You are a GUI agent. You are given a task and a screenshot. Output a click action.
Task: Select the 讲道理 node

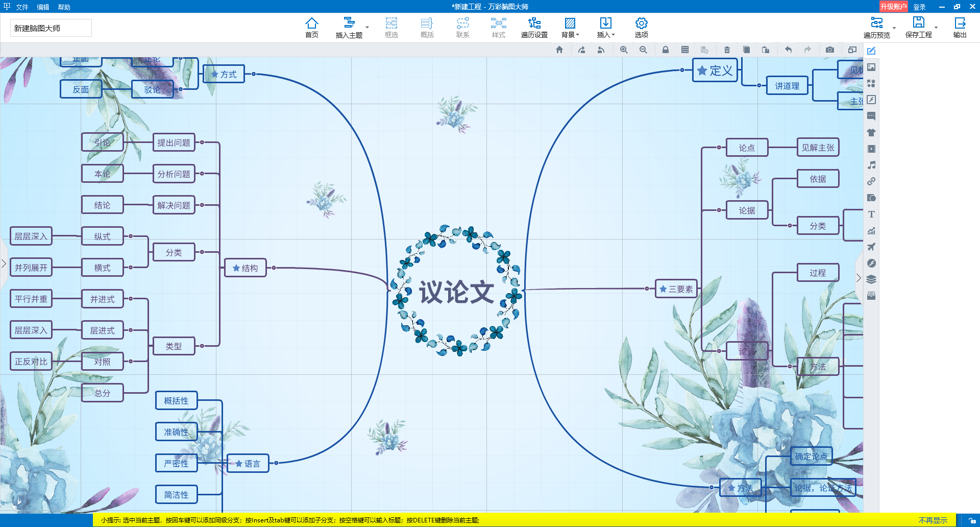click(787, 86)
